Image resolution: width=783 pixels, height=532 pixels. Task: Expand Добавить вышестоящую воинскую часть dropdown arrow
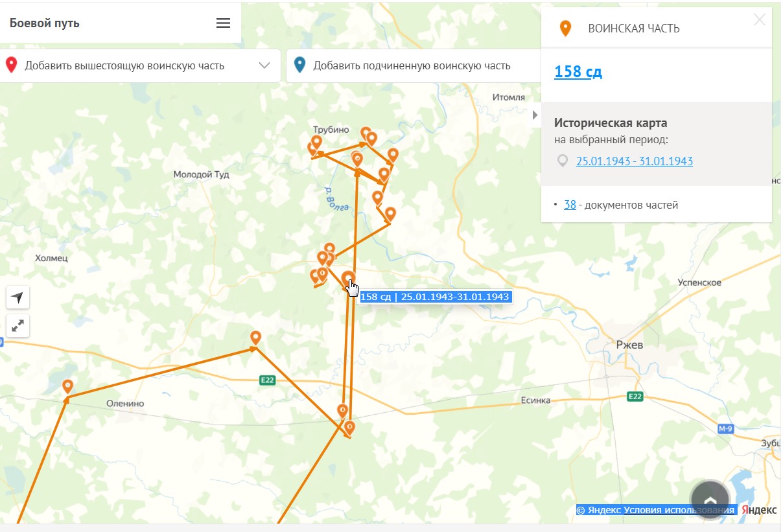pos(264,65)
